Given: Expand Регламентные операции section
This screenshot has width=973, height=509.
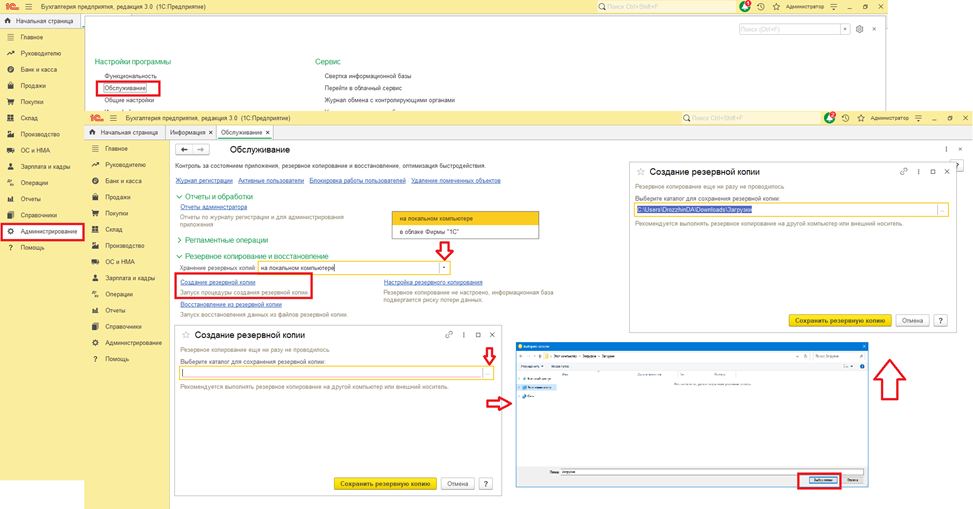Looking at the screenshot, I should tap(179, 240).
